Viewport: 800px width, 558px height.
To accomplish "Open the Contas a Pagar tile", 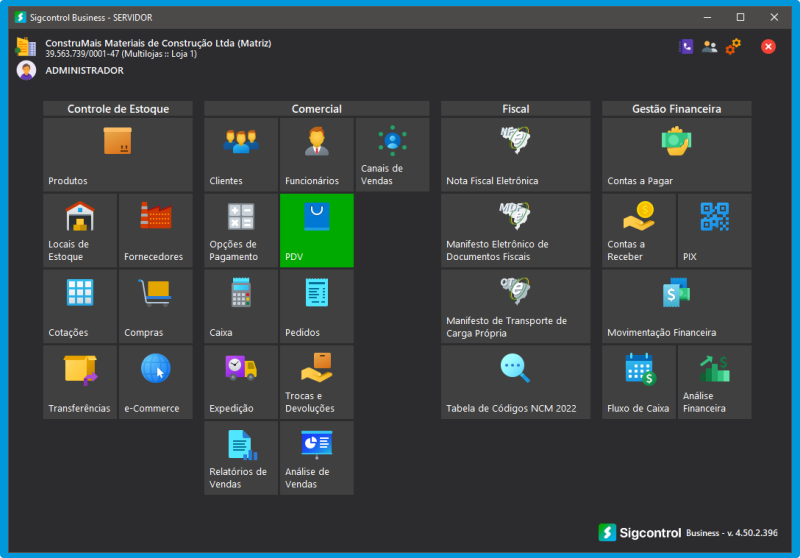I will tap(676, 154).
